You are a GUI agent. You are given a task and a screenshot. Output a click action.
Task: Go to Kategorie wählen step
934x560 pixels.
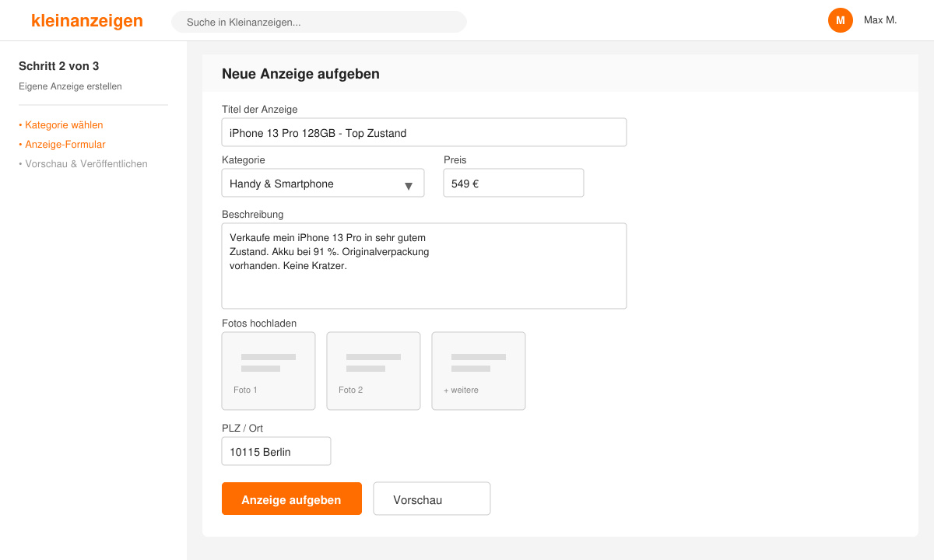point(61,124)
